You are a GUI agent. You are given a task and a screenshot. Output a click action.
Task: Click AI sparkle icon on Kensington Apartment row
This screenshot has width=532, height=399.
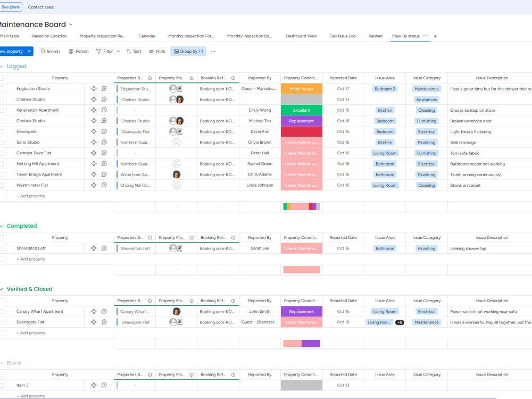94,110
